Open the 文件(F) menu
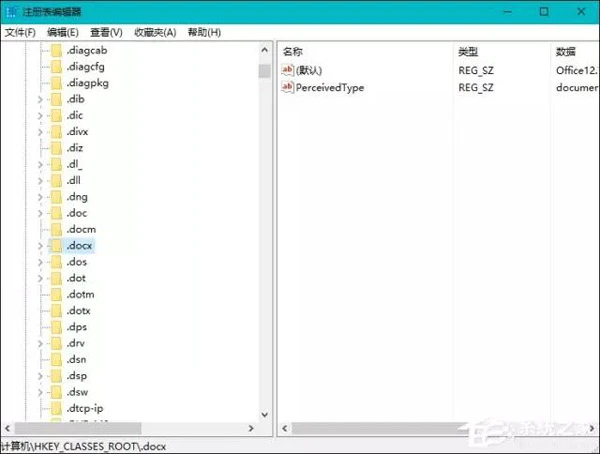Screen dimensions: 600x454 [20, 33]
